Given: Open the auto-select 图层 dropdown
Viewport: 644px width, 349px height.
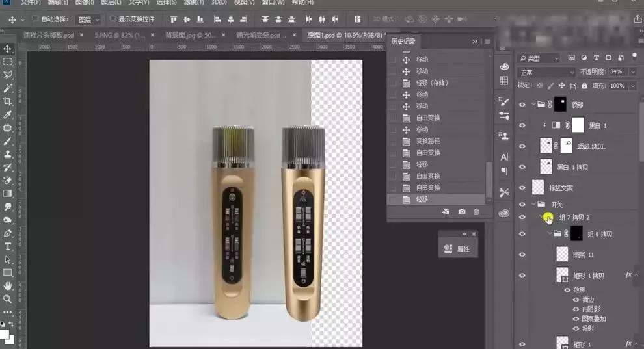Looking at the screenshot, I should [x=89, y=19].
